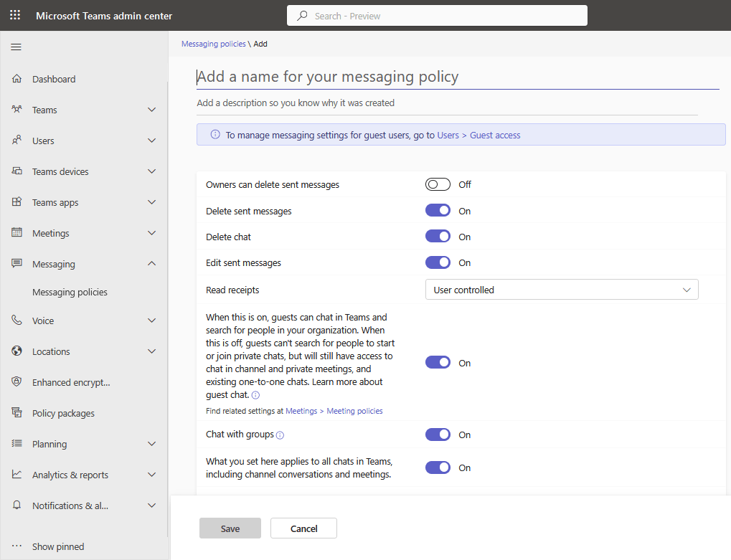Disable the Delete chat toggle
Viewport: 731px width, 560px height.
(x=438, y=236)
